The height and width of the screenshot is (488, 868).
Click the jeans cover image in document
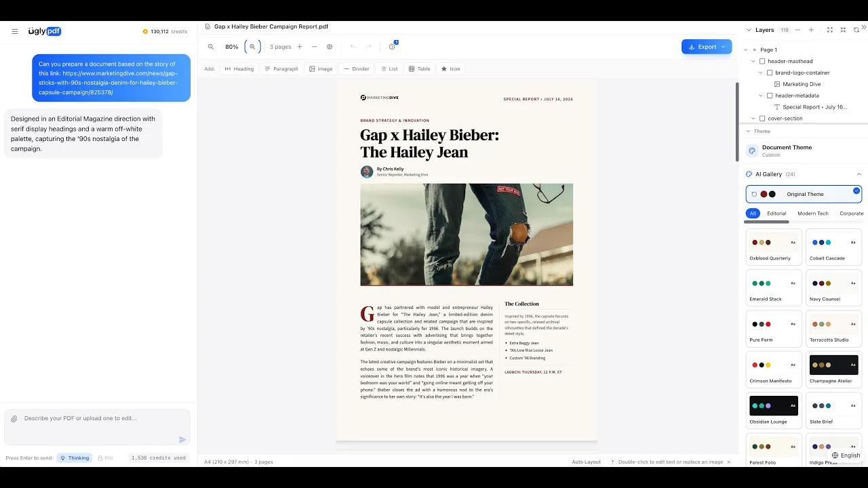(x=467, y=235)
